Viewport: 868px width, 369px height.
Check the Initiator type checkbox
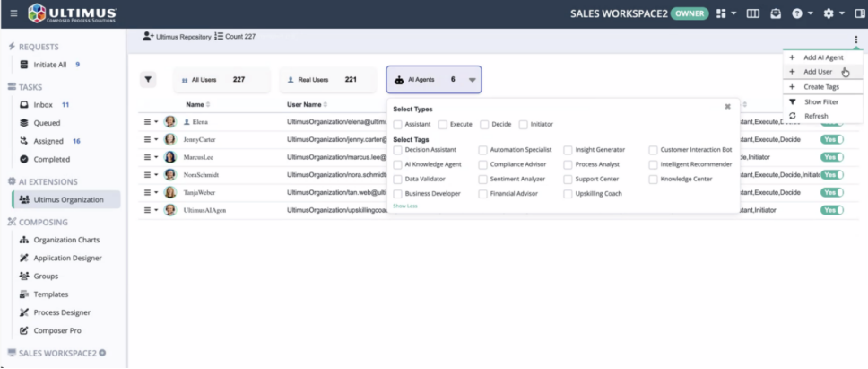tap(523, 125)
